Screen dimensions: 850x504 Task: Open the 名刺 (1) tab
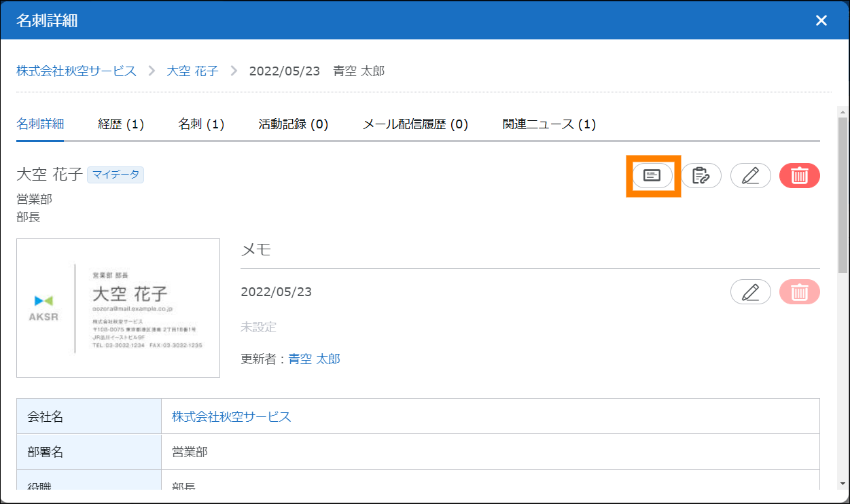click(201, 124)
